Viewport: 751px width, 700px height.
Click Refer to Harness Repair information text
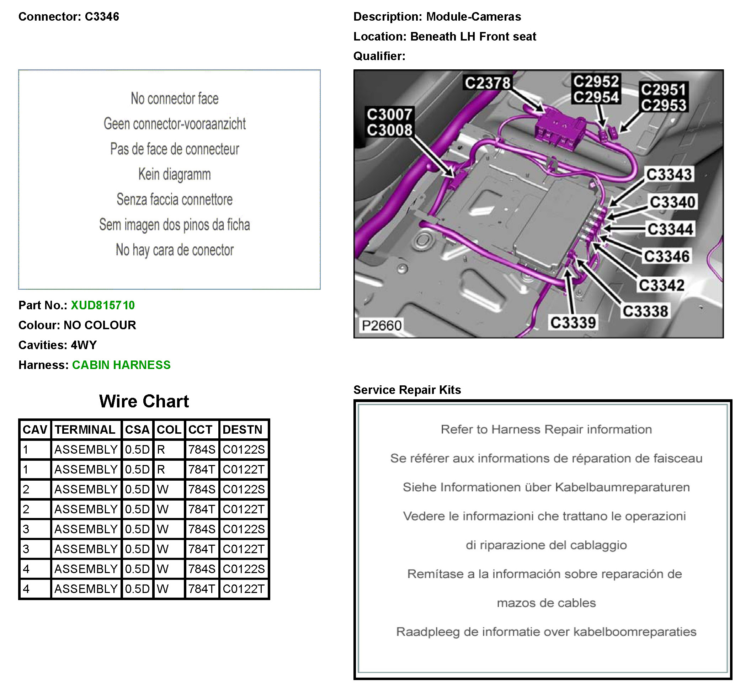click(x=546, y=429)
